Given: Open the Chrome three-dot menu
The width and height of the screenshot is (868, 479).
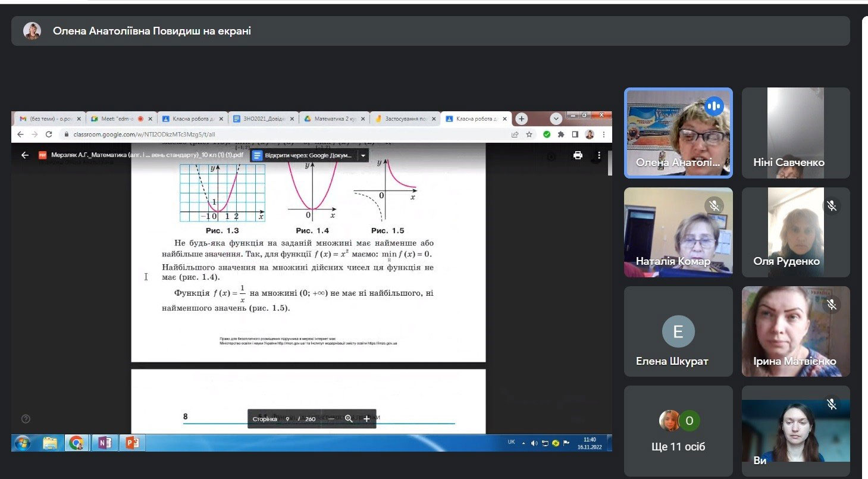Looking at the screenshot, I should [x=604, y=134].
